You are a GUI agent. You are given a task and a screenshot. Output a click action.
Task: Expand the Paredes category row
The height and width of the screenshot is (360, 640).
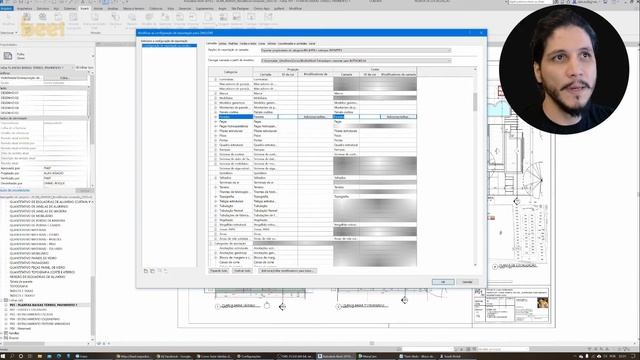coord(216,117)
